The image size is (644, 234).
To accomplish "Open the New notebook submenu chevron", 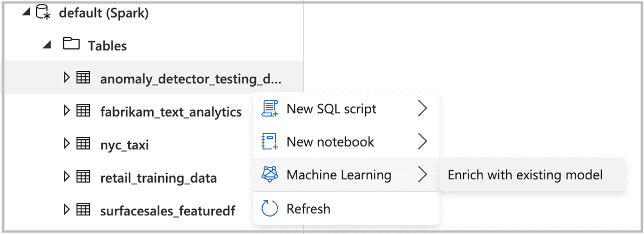I will 422,142.
